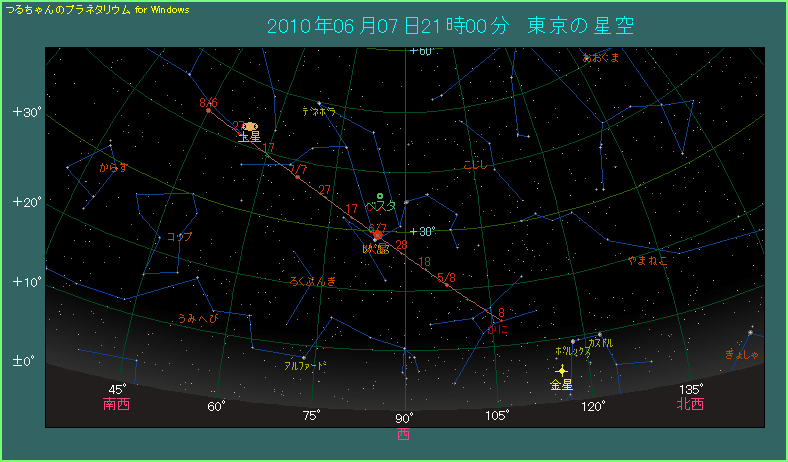
Task: Click the 7/7 date marker on path
Action: [298, 171]
